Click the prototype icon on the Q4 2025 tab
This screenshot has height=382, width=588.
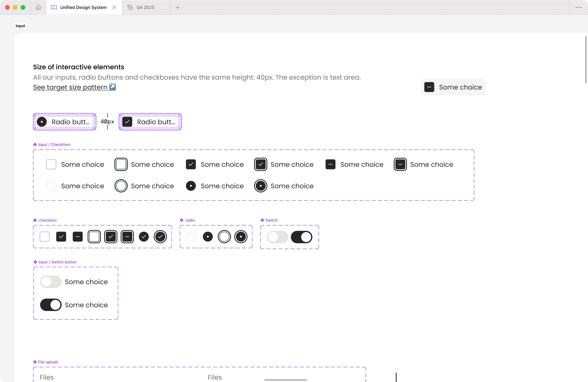coord(130,7)
